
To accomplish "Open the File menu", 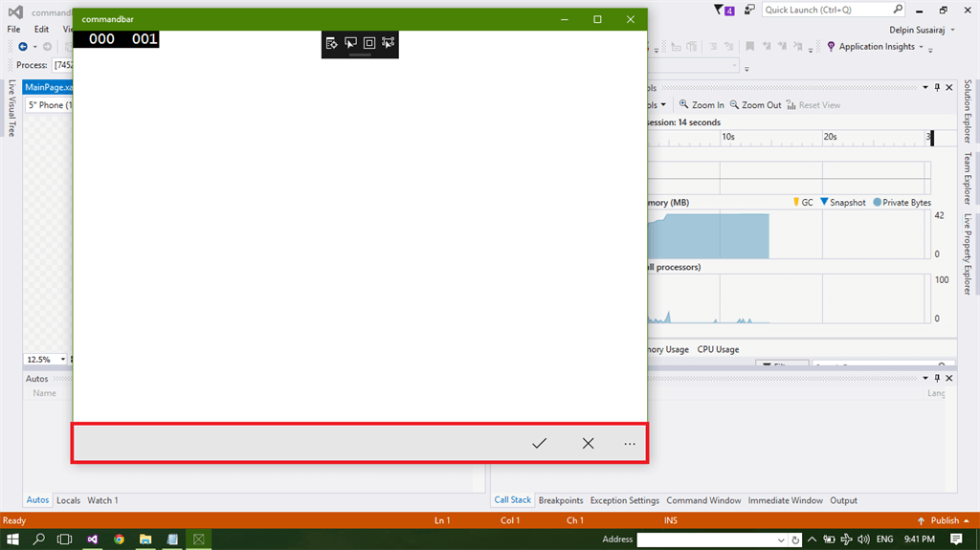I will (x=13, y=30).
